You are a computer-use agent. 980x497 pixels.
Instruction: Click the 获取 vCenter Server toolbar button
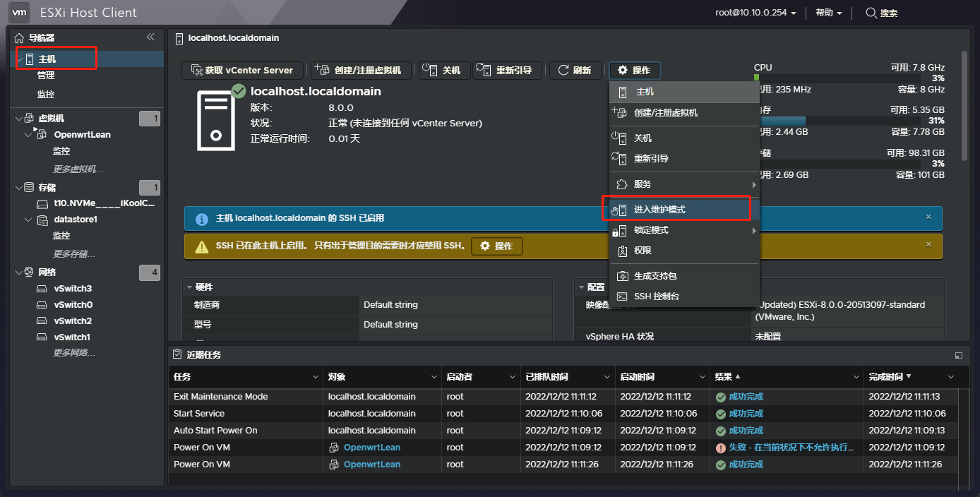[x=242, y=71]
